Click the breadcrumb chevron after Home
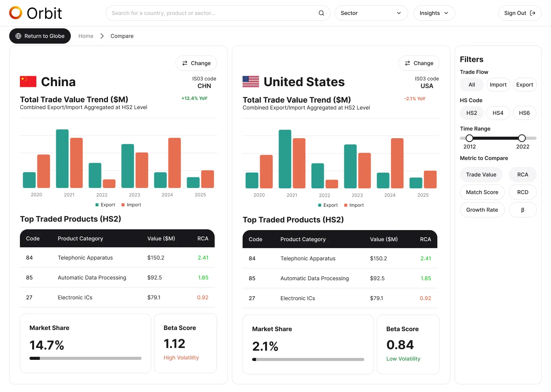The image size is (551, 392). click(x=102, y=36)
